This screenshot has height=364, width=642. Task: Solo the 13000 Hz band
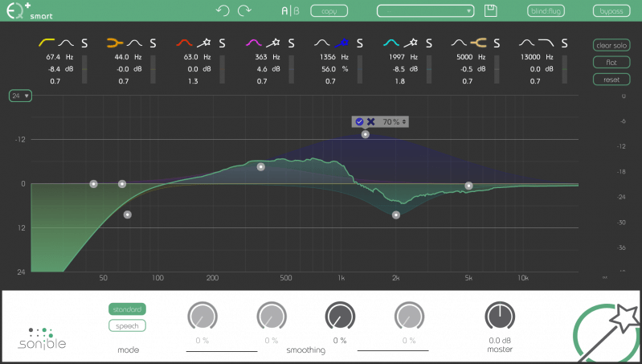tap(567, 43)
